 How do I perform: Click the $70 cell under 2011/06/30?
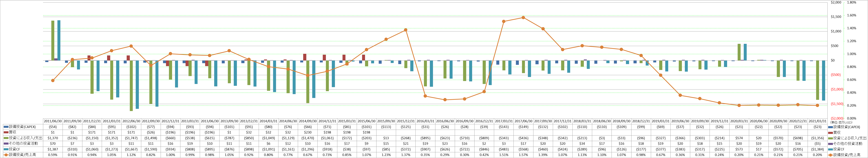[53, 144]
